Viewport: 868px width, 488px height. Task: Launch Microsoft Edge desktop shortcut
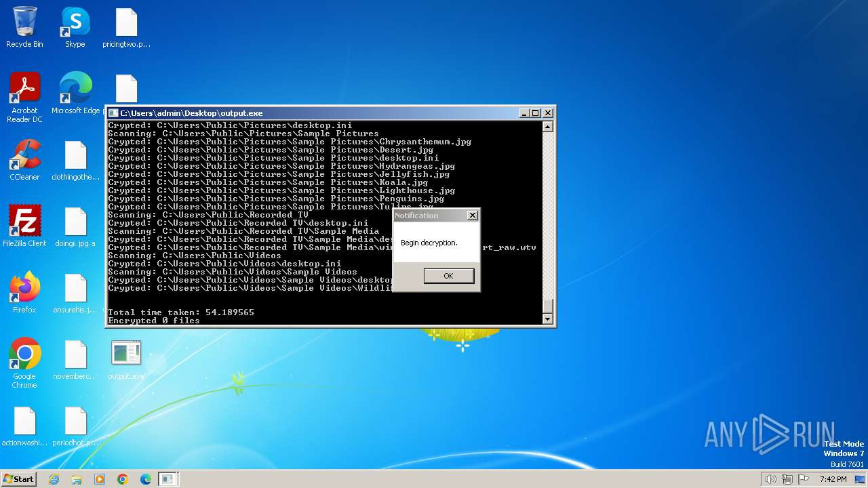(75, 94)
